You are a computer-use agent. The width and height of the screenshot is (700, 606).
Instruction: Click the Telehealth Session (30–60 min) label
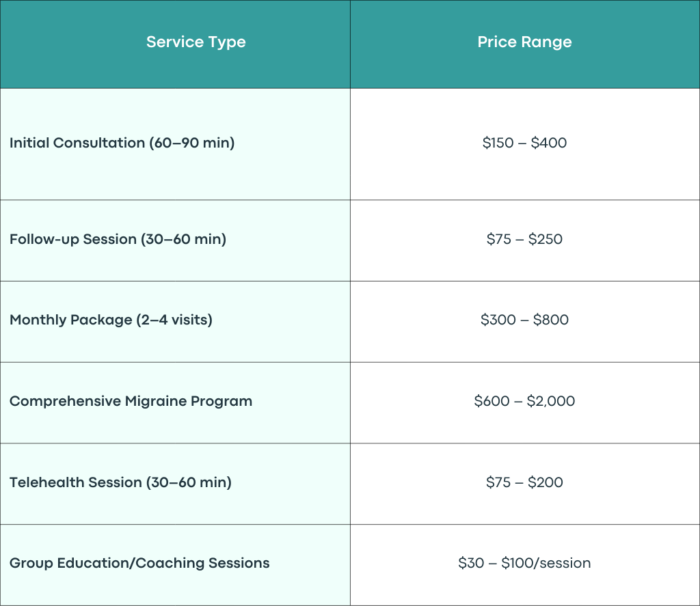point(120,482)
